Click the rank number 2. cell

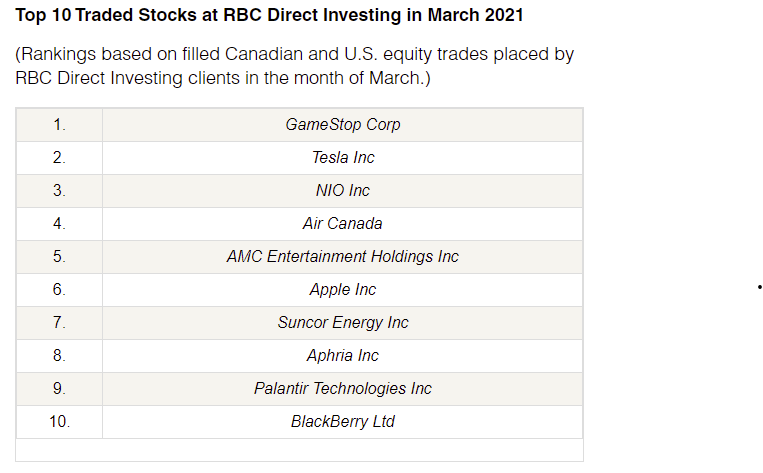(x=59, y=158)
